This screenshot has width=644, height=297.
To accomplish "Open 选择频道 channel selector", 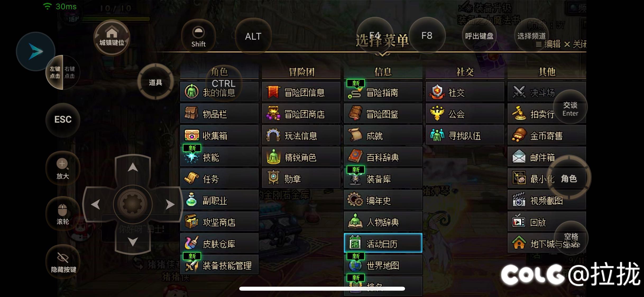I will coord(531,36).
